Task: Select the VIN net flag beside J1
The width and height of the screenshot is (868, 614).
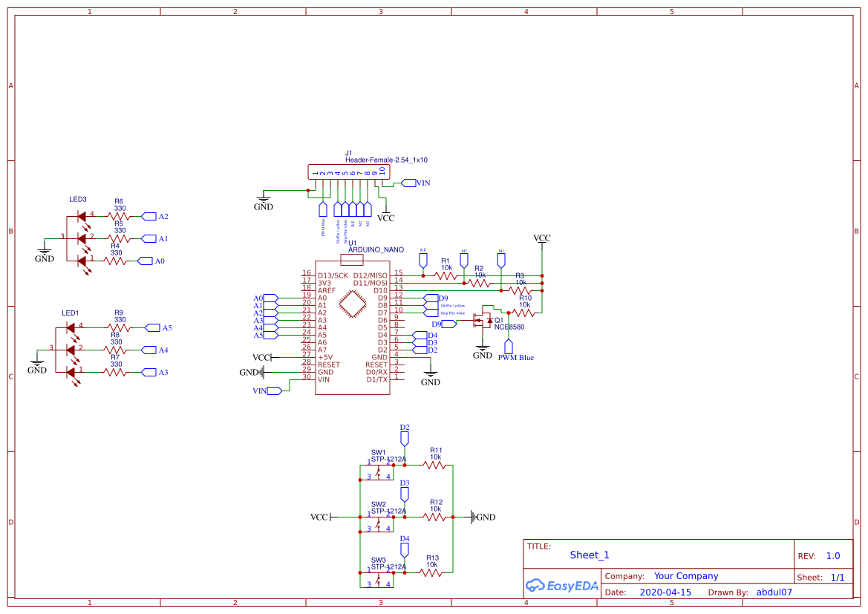Action: click(x=408, y=183)
